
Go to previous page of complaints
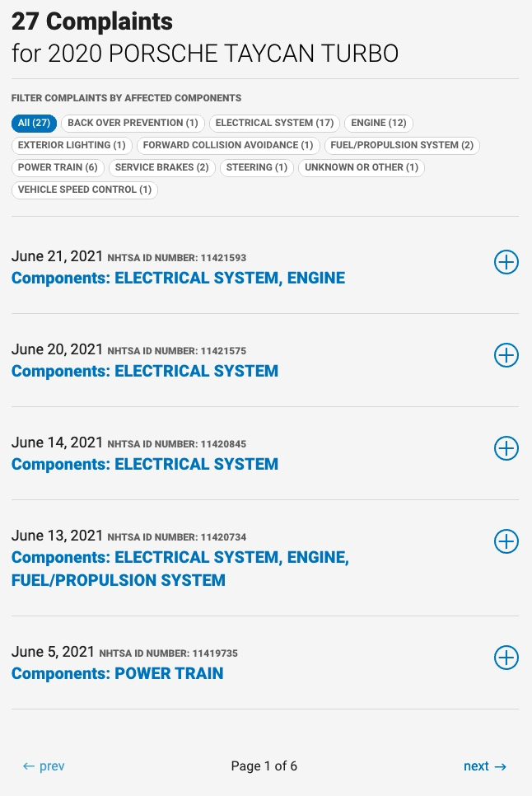pyautogui.click(x=44, y=766)
